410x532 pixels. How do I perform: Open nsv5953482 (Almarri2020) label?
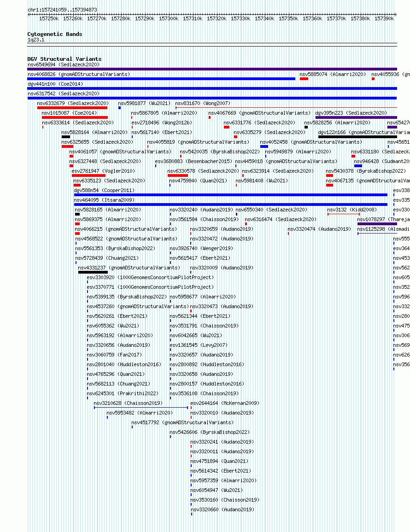140,413
